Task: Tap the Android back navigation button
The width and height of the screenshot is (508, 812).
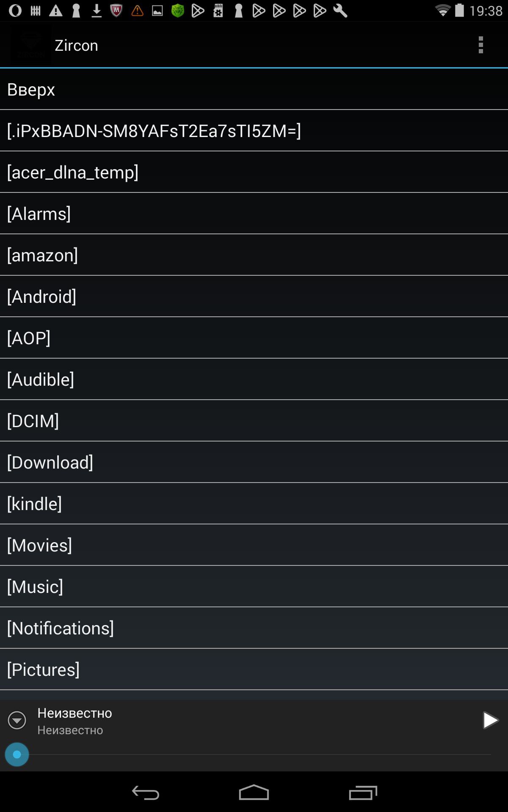Action: [x=146, y=793]
